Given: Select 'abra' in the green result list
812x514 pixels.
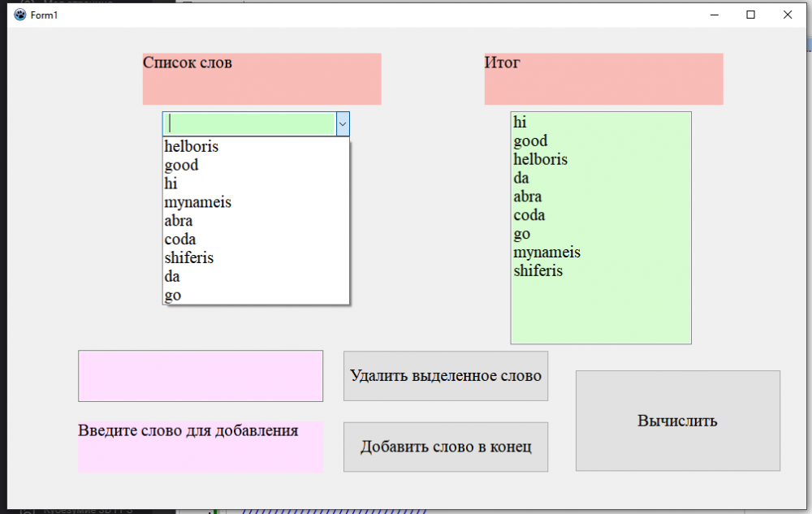Looking at the screenshot, I should click(x=601, y=197).
